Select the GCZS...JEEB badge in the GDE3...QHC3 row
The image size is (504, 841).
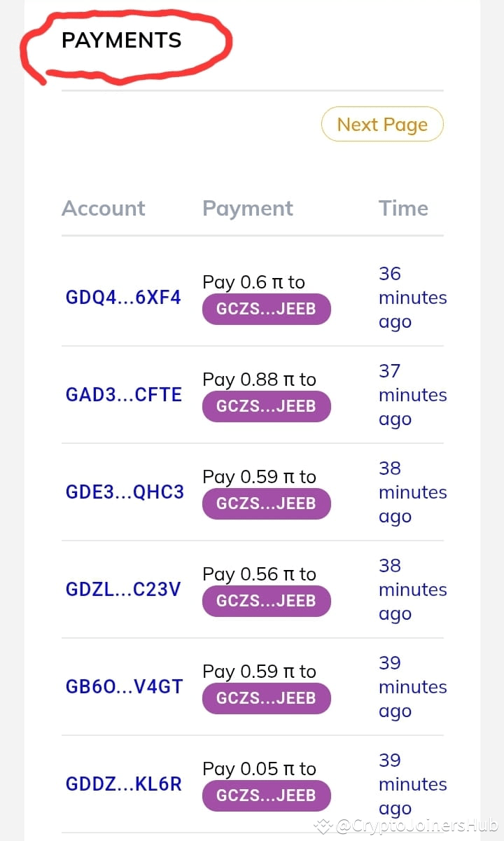266,503
